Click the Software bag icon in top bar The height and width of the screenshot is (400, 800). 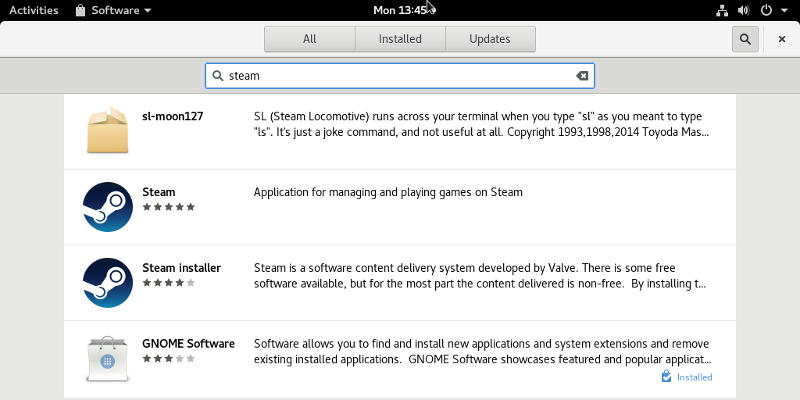pyautogui.click(x=80, y=10)
